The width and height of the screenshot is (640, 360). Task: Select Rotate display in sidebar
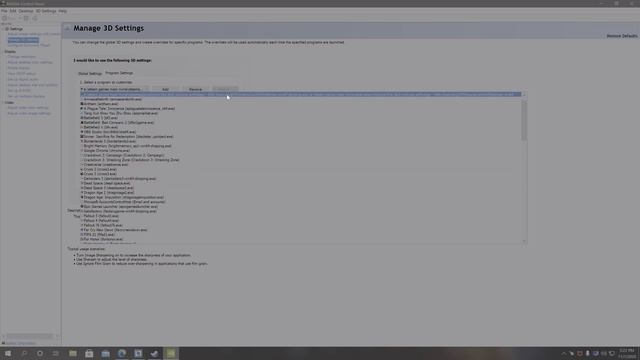(x=18, y=68)
